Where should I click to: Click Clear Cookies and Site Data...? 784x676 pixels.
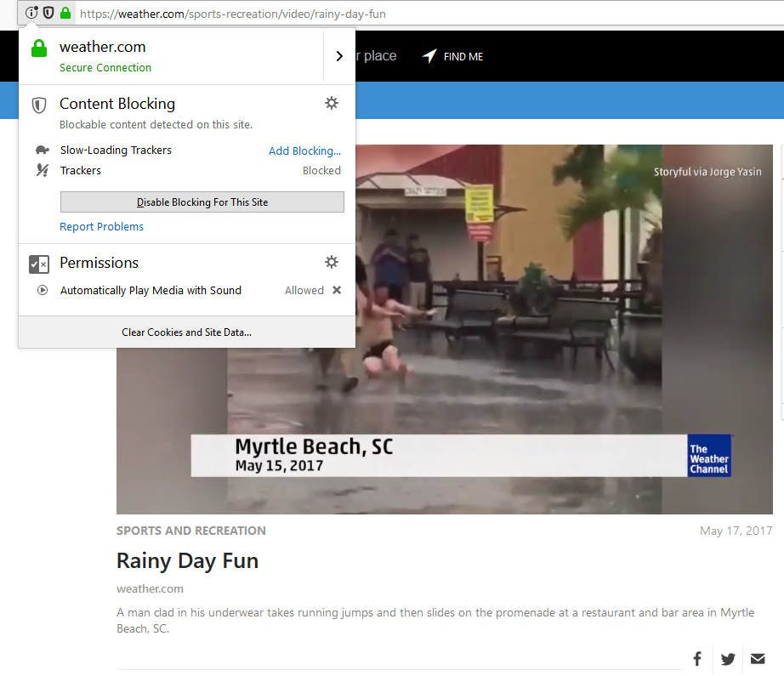[x=186, y=332]
